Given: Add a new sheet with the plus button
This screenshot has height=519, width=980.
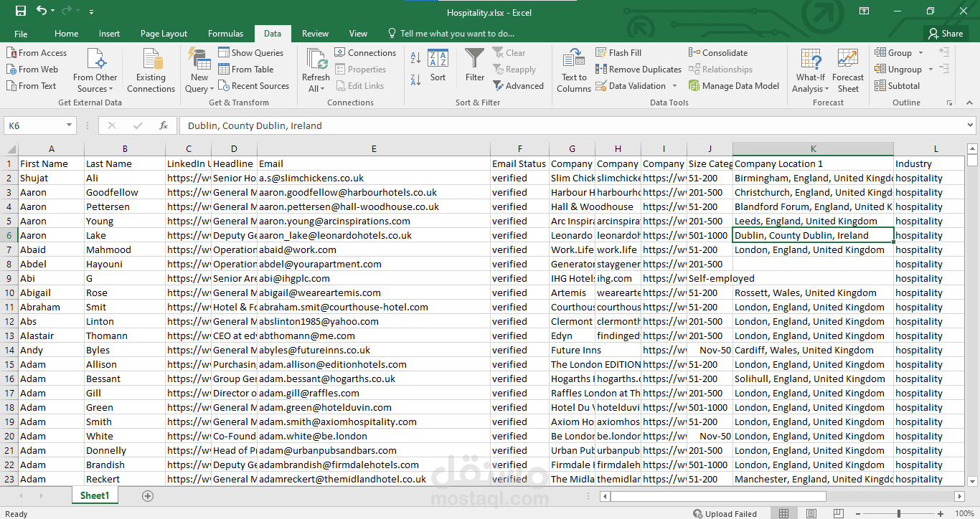Looking at the screenshot, I should pos(148,496).
